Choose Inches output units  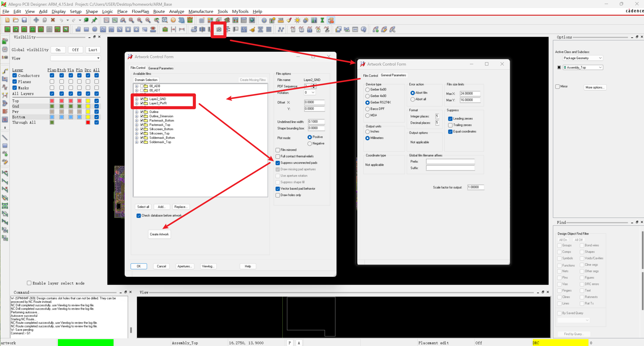(367, 132)
